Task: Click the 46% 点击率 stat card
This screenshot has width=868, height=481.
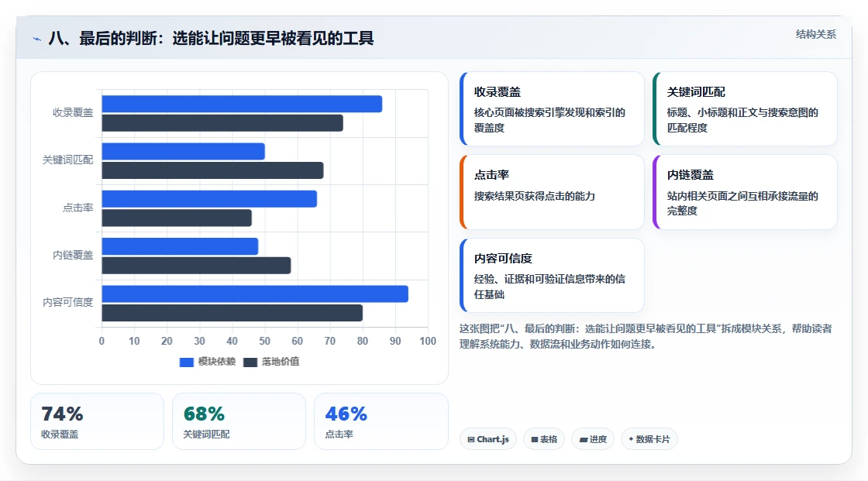Action: (x=381, y=421)
